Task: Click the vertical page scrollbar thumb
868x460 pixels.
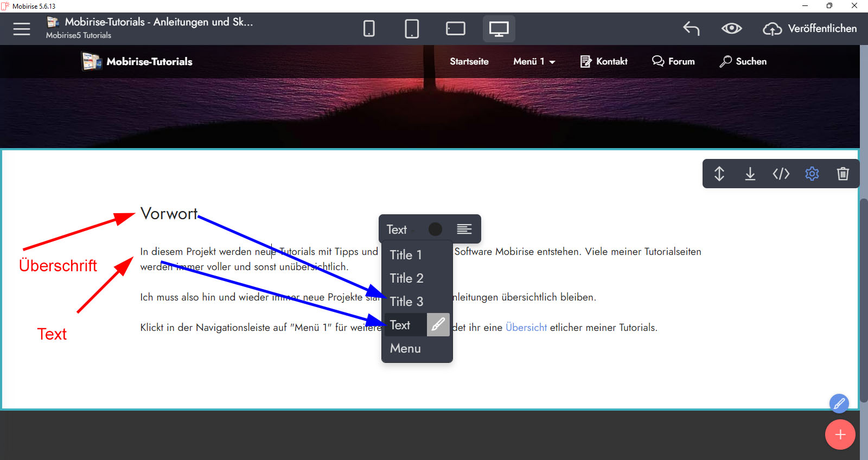Action: (864, 301)
